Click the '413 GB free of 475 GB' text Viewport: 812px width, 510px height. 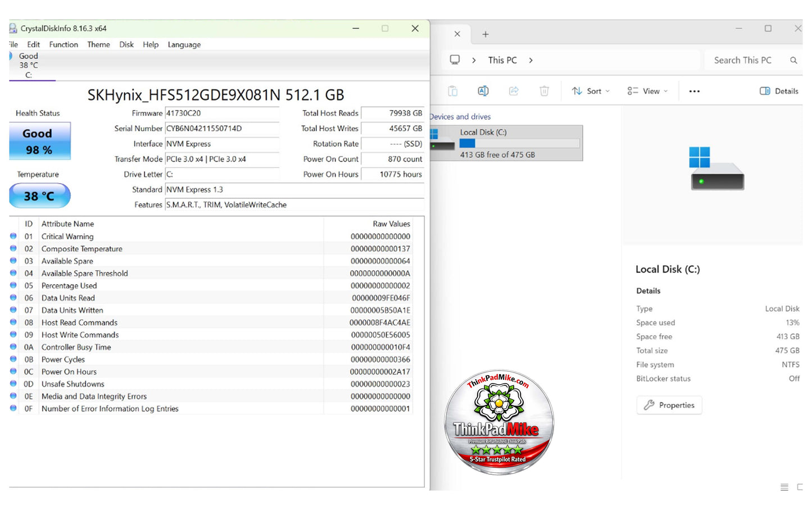pyautogui.click(x=497, y=154)
